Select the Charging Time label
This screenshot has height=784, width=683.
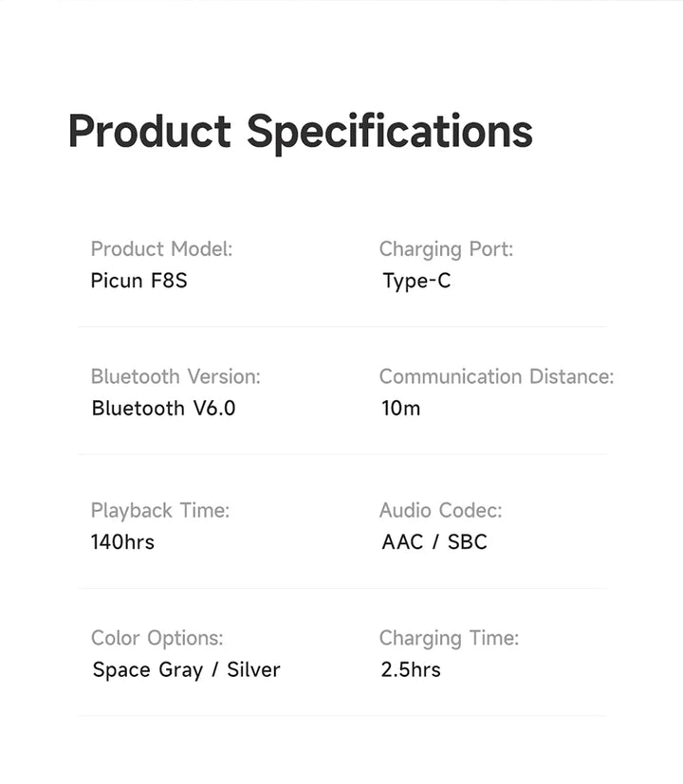449,638
